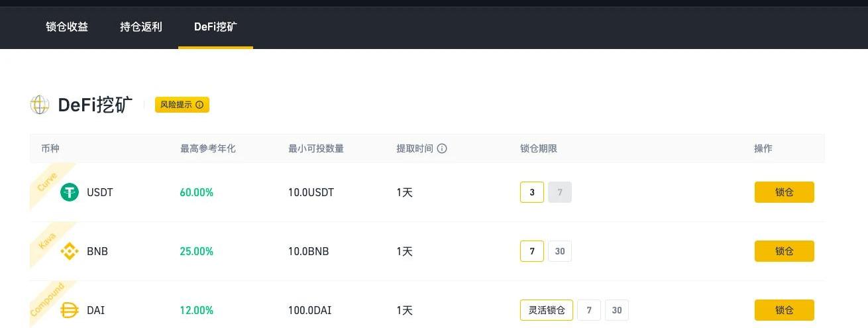Click the USDT Tether coin icon
This screenshot has height=328, width=868.
(70, 192)
